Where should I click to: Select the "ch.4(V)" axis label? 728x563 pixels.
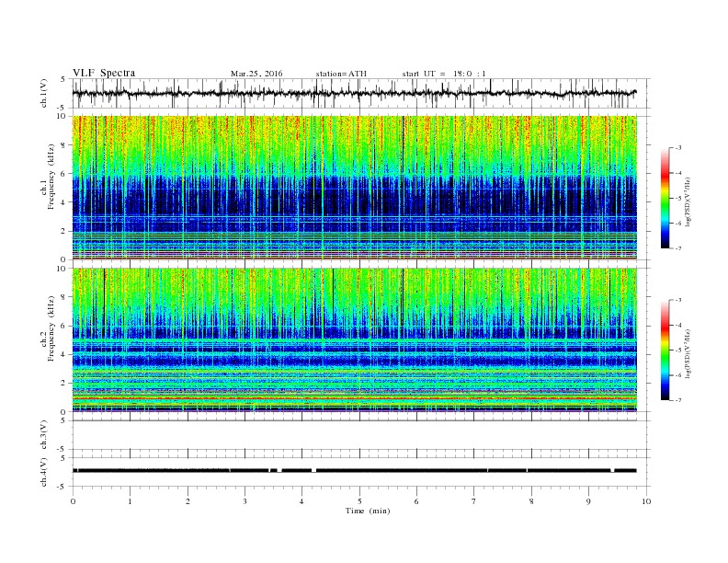click(x=44, y=472)
